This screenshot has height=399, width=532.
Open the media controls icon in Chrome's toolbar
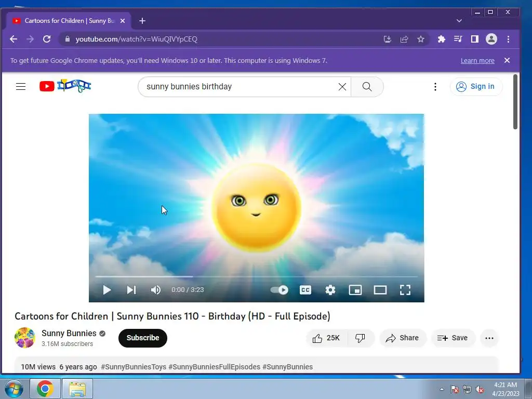(x=458, y=39)
